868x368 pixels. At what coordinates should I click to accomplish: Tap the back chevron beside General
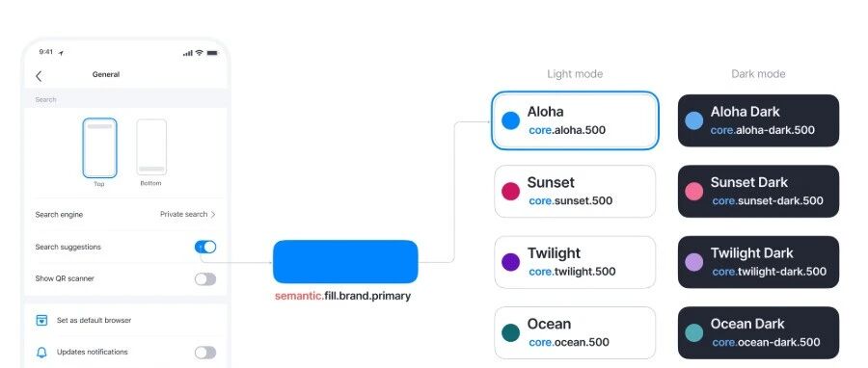tap(39, 76)
